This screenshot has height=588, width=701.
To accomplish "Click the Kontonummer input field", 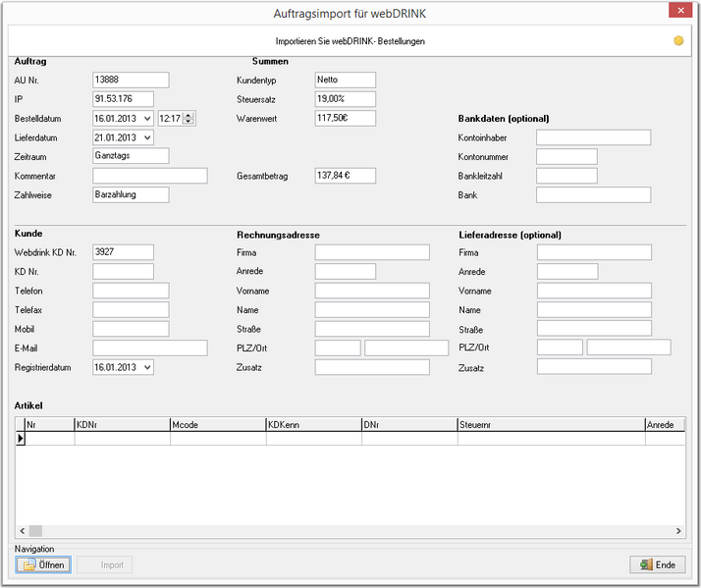I will pos(566,157).
